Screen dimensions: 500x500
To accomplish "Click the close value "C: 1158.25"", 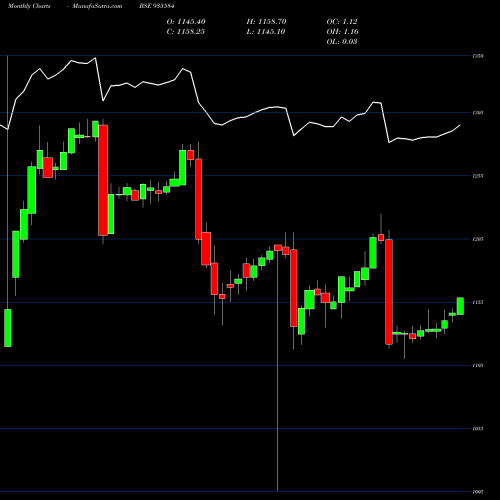I will click(x=186, y=32).
